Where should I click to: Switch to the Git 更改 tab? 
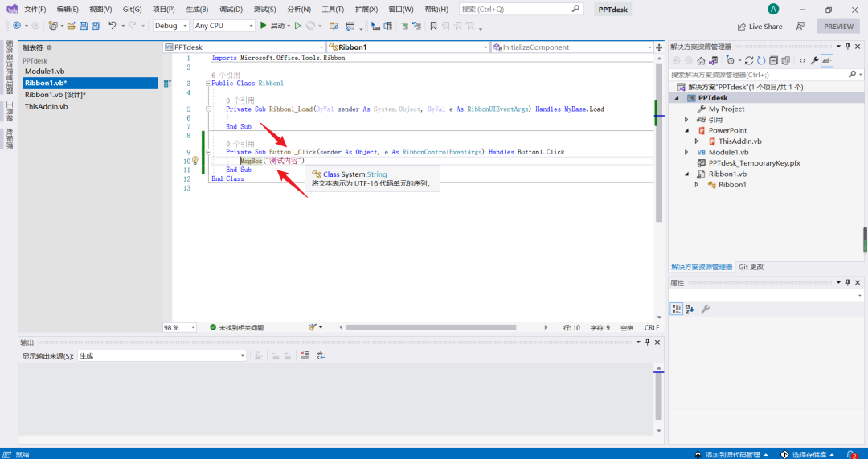click(751, 267)
